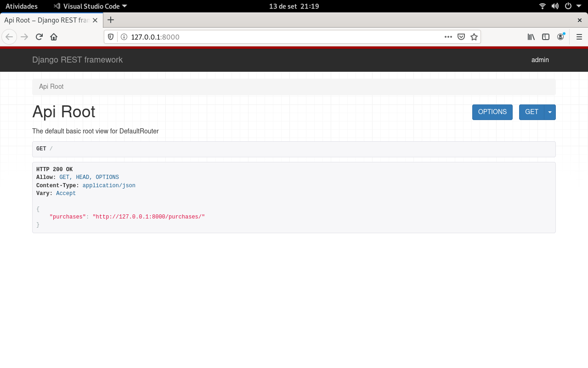588x368 pixels.
Task: Open the Atividades overview
Action: (x=22, y=6)
